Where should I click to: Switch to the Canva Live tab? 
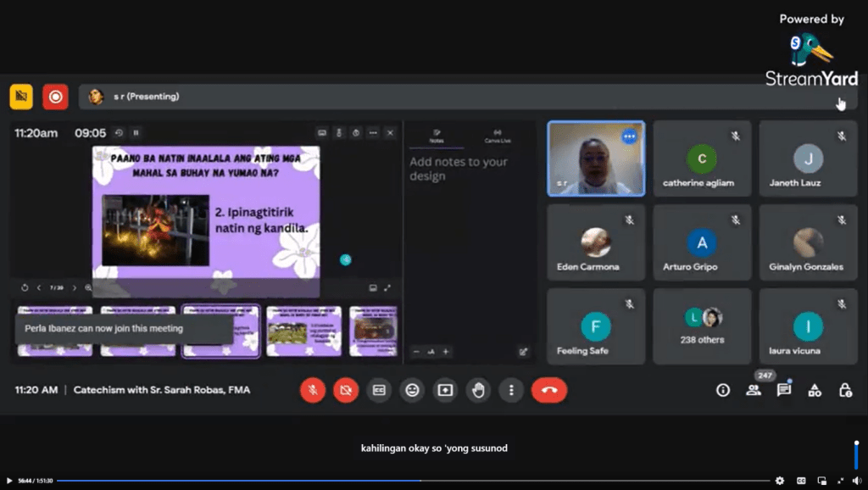[x=497, y=136]
